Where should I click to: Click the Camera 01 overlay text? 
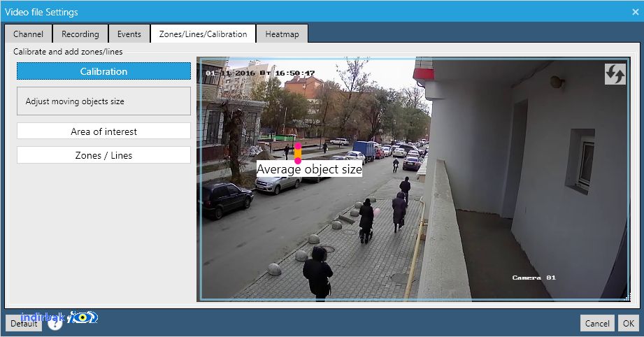click(534, 278)
